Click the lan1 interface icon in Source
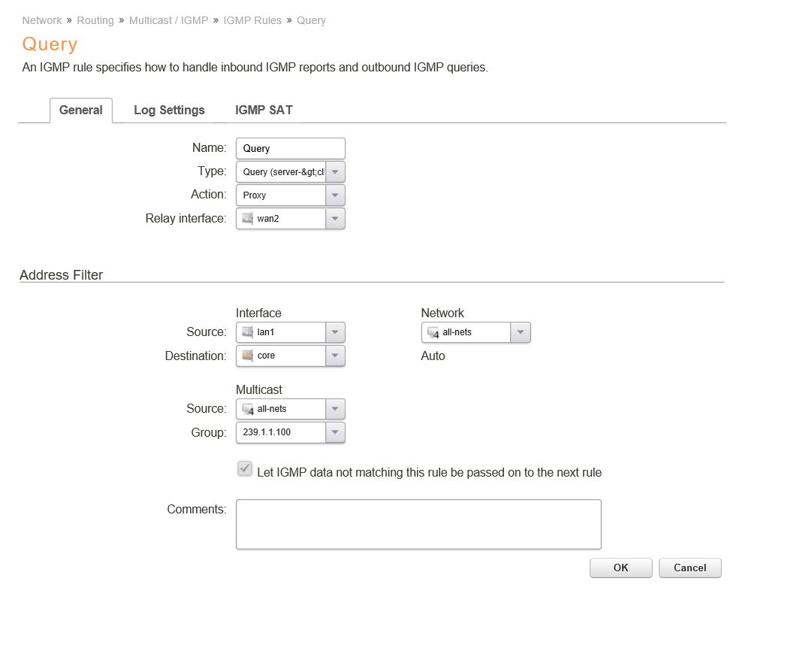Image resolution: width=812 pixels, height=651 pixels. (x=248, y=332)
